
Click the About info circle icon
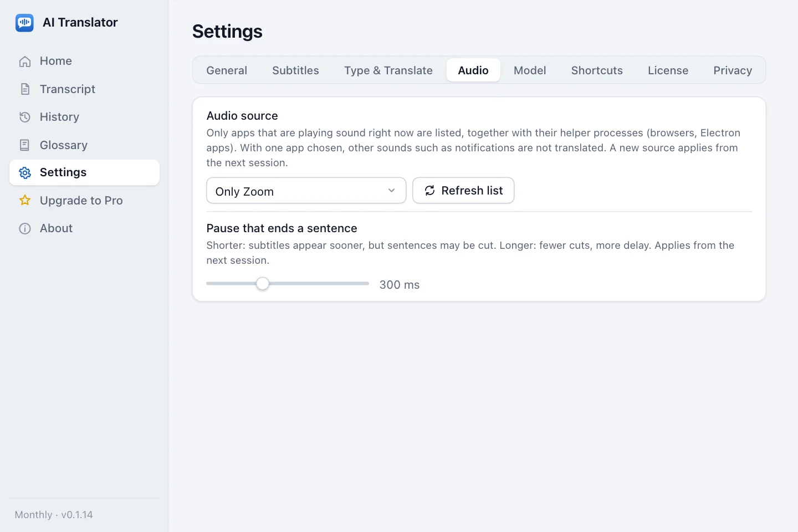tap(25, 228)
